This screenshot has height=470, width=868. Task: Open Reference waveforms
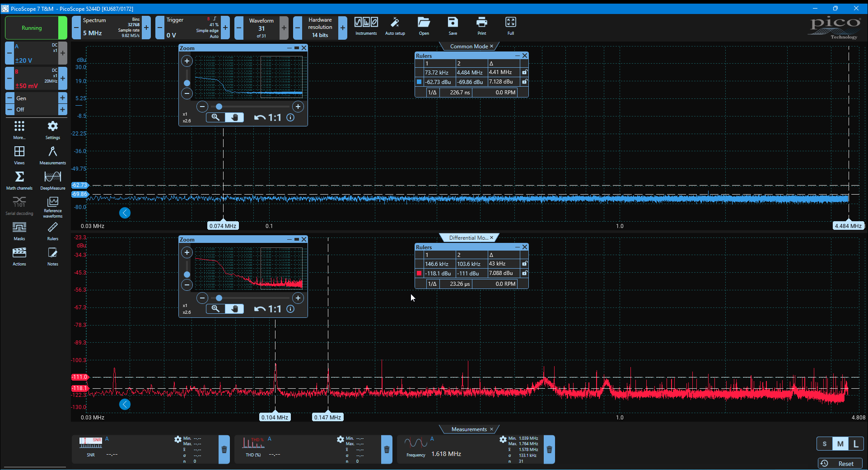(53, 207)
